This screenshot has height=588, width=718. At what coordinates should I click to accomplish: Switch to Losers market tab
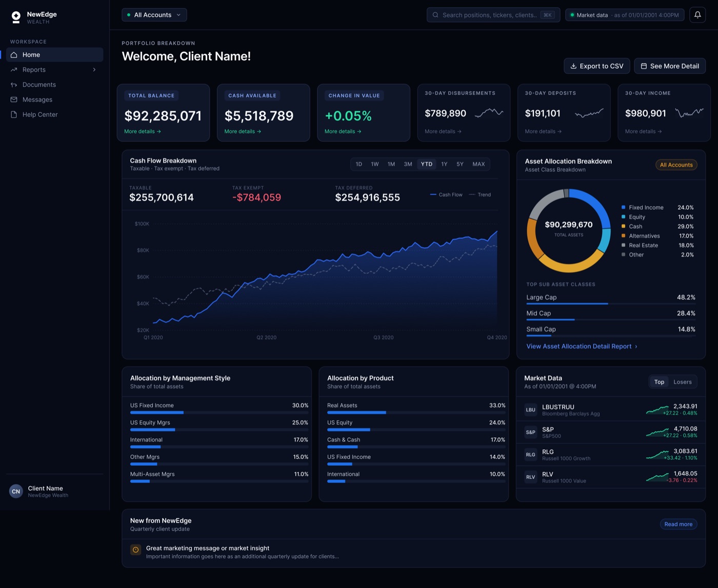[x=682, y=382]
